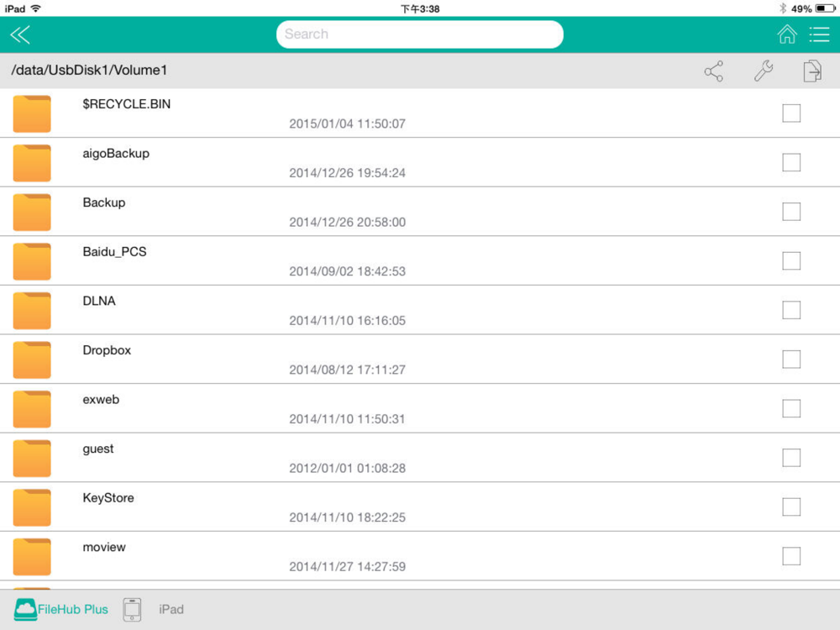Viewport: 840px width, 630px height.
Task: Tap the double-chevron back icon
Action: pyautogui.click(x=20, y=34)
